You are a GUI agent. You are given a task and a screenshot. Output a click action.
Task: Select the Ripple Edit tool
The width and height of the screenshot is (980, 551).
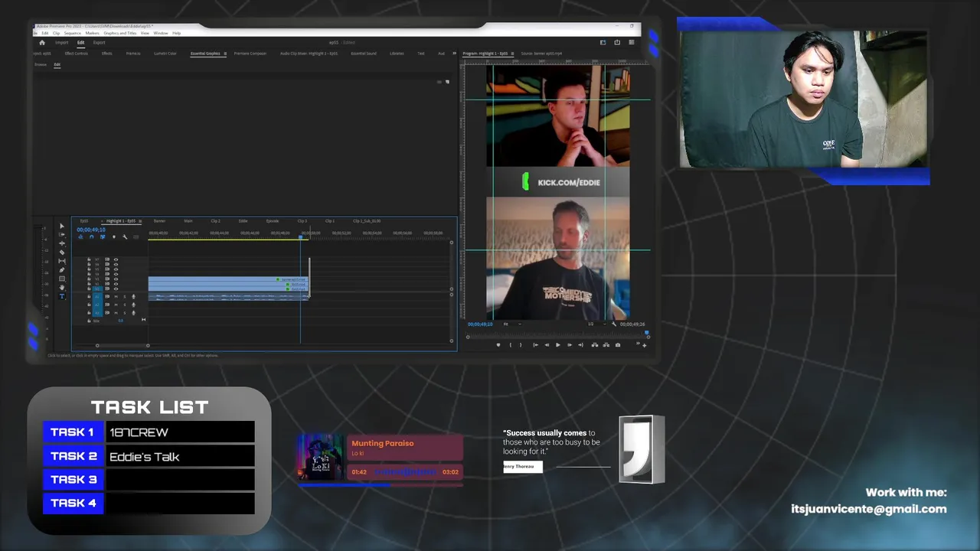pyautogui.click(x=62, y=243)
